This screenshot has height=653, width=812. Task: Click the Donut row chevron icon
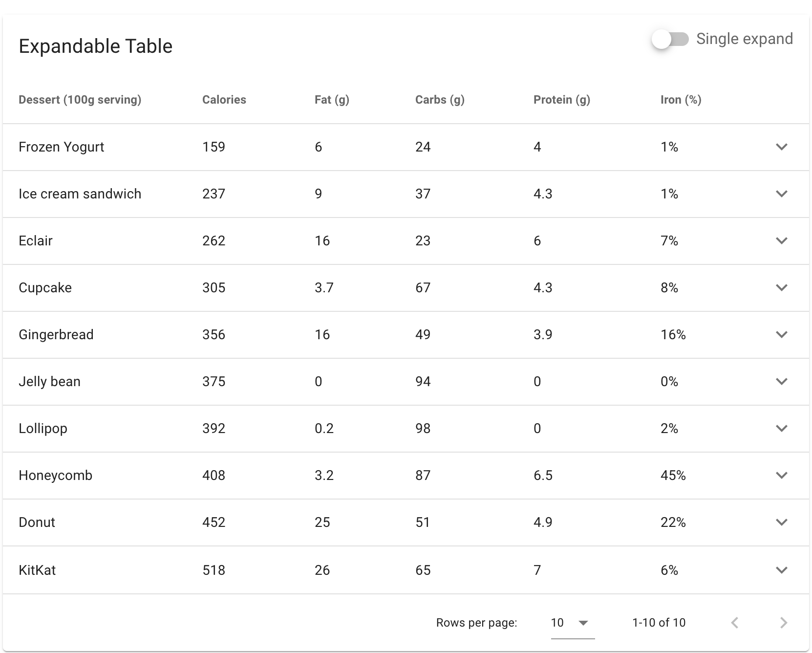click(781, 522)
